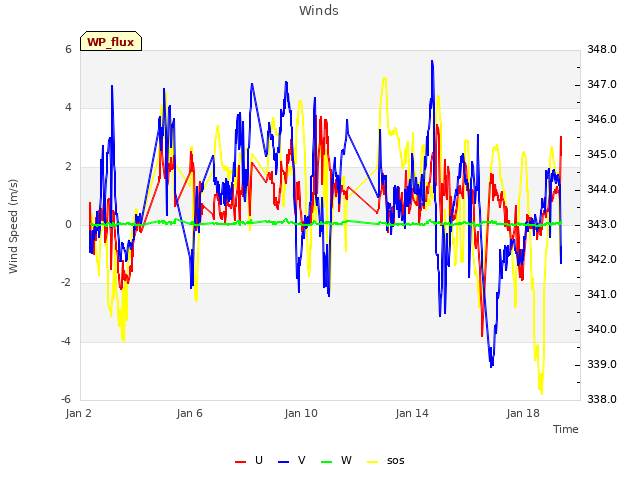This screenshot has height=480, width=640.
Task: Click the 339.0 right axis label
Action: (x=602, y=364)
